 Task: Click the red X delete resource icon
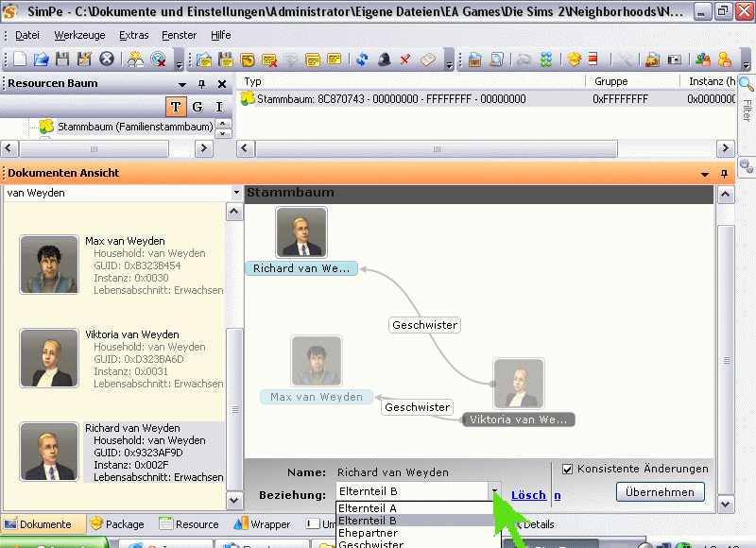coord(404,60)
